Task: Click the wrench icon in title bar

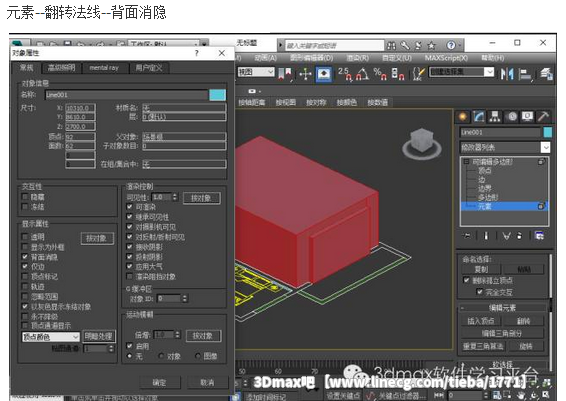Action: tap(405, 45)
